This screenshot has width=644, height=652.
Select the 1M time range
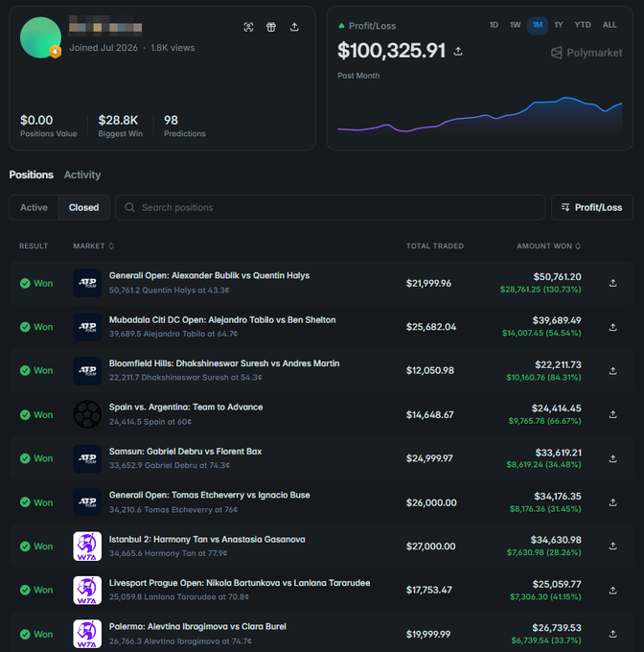click(x=538, y=25)
